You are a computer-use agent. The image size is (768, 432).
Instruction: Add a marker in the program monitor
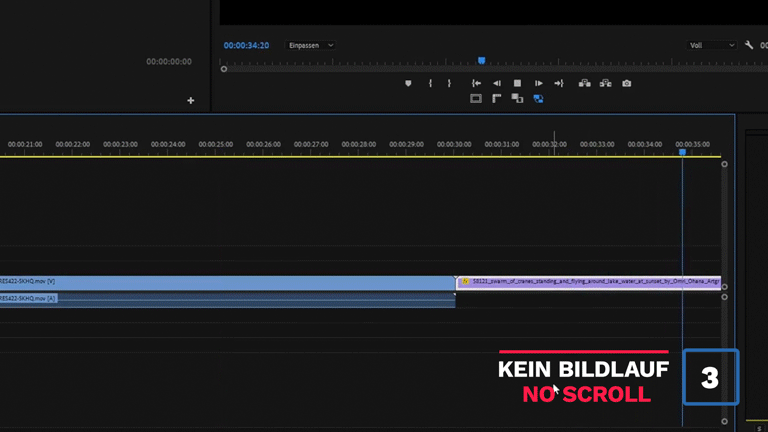(x=408, y=83)
